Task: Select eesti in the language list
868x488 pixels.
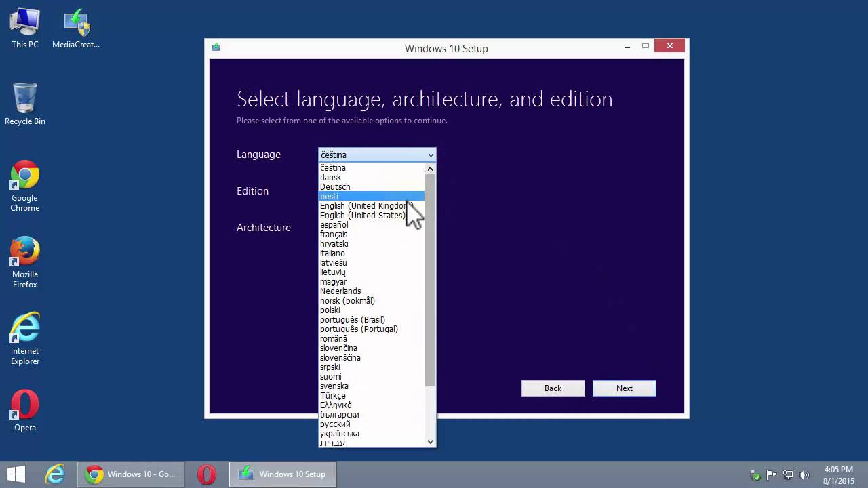Action: pyautogui.click(x=372, y=196)
